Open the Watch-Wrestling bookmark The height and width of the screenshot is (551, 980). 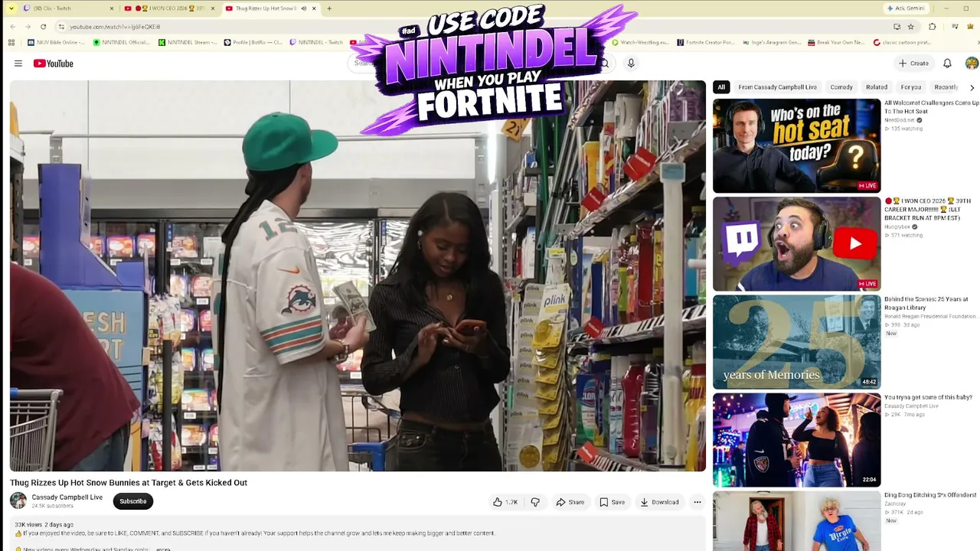tap(640, 42)
